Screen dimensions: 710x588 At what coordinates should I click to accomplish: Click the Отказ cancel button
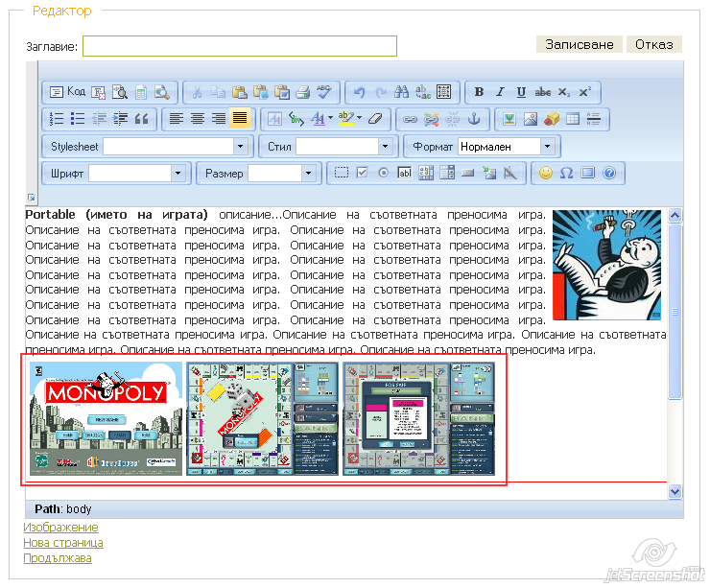653,44
